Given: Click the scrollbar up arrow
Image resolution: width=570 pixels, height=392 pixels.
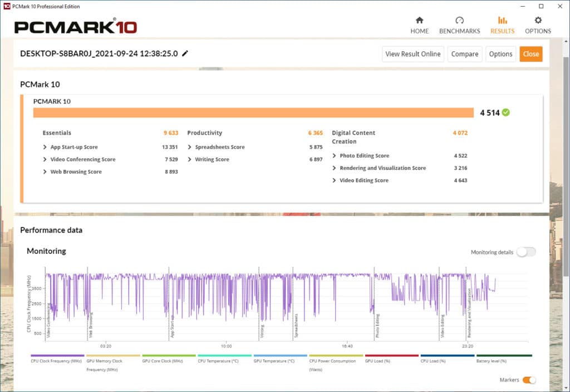Looking at the screenshot, I should [x=566, y=42].
